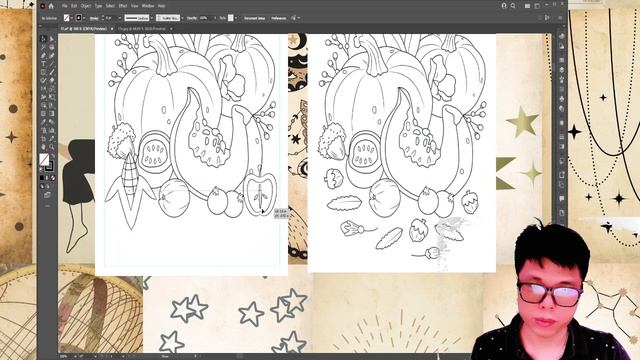Open the Fill color dropdown arrow
640x360 pixels.
(x=71, y=18)
